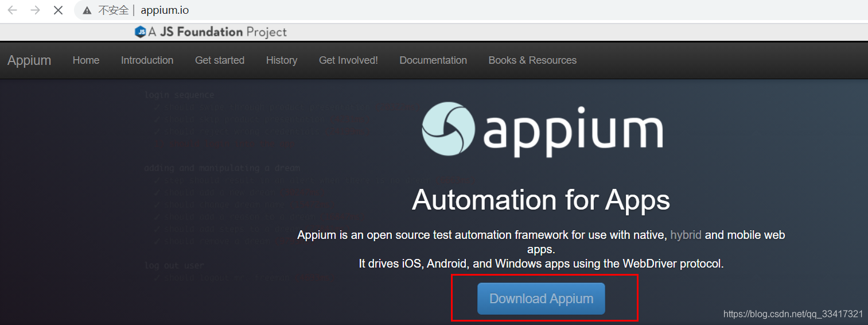Open Books & Resources nav item
Screen dimensions: 868x325
click(532, 60)
